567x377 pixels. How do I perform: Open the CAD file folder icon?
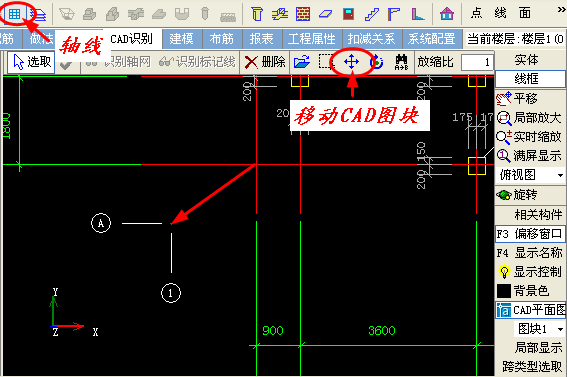[302, 62]
